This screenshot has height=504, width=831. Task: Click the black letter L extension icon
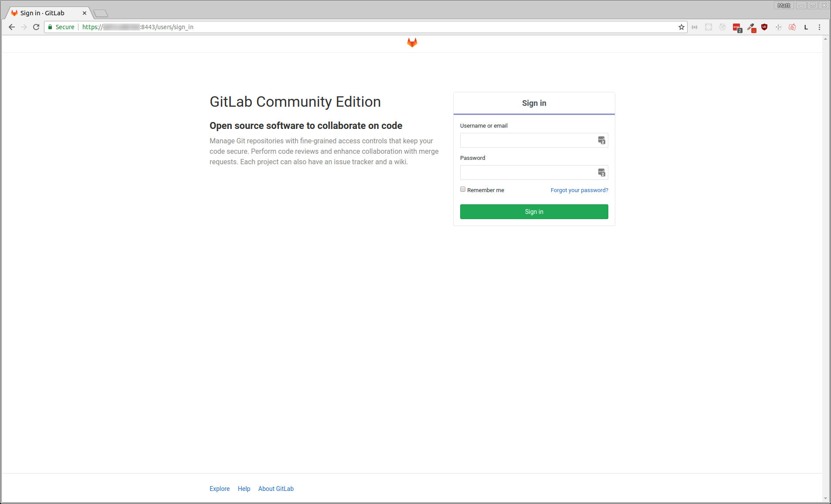(806, 27)
